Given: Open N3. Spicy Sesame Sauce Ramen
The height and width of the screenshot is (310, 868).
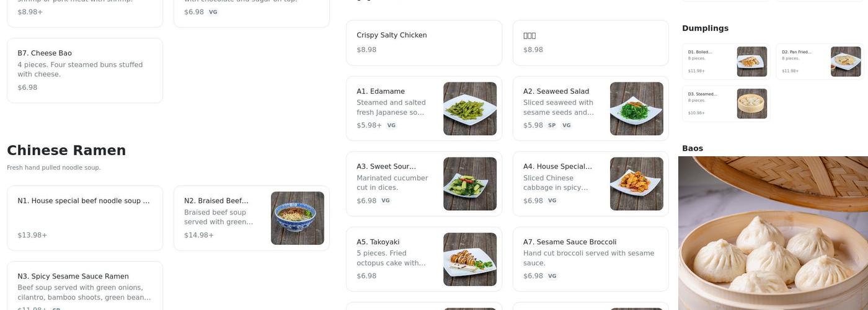Looking at the screenshot, I should (84, 286).
